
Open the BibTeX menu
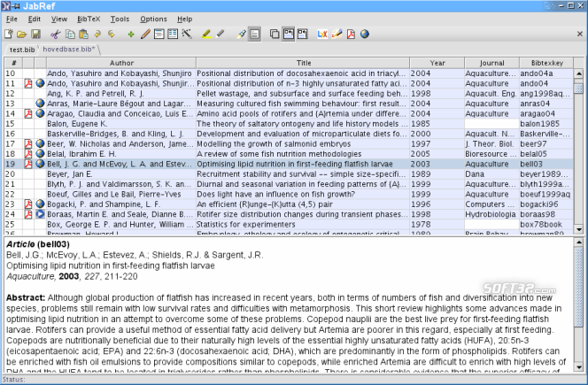[89, 19]
